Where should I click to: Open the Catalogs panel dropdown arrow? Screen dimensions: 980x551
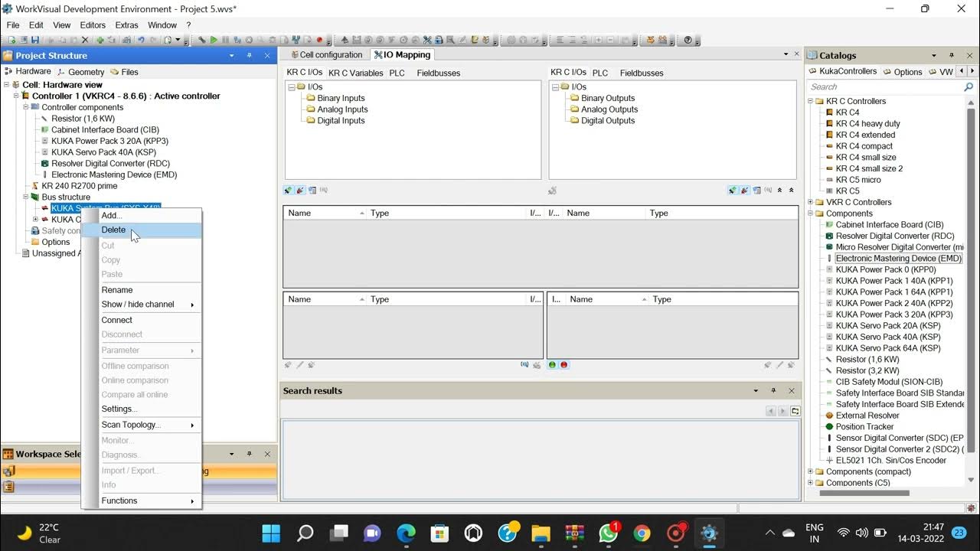934,55
